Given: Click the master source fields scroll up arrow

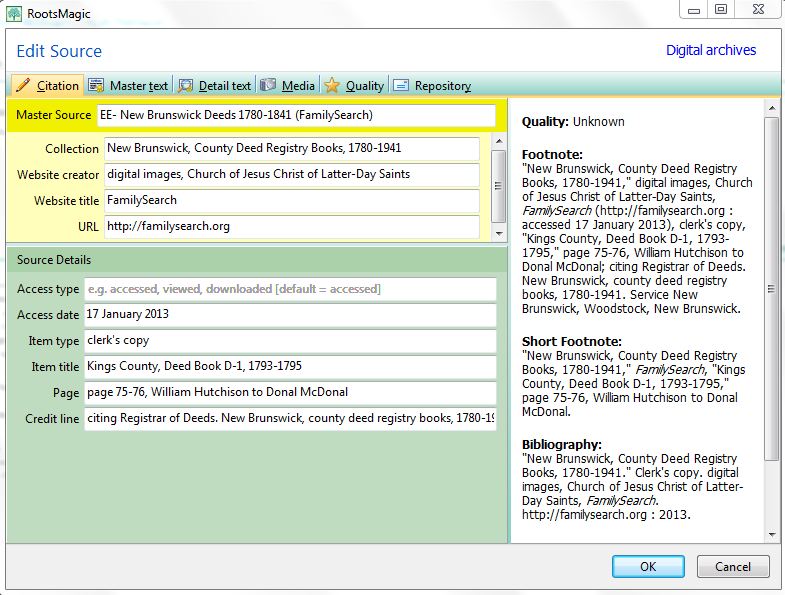Looking at the screenshot, I should pyautogui.click(x=499, y=141).
